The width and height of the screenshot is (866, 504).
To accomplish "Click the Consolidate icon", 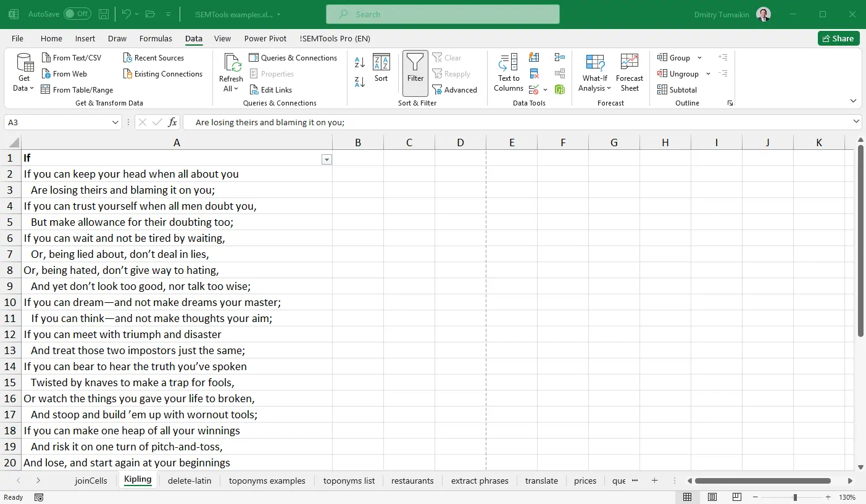I will click(560, 57).
